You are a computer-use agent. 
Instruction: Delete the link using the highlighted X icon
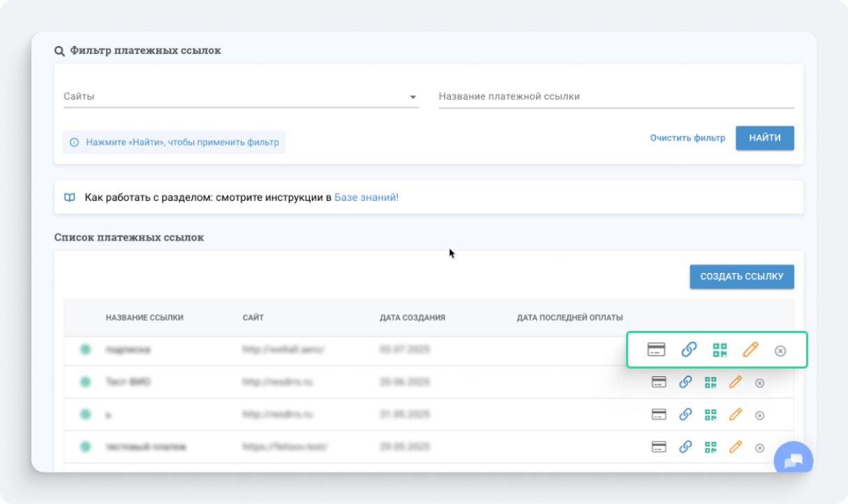tap(780, 350)
